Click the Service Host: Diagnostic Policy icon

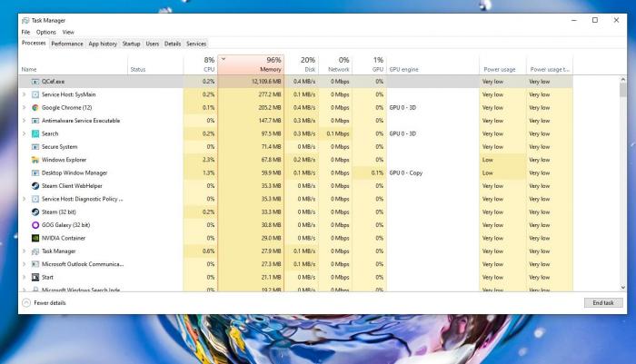(x=35, y=199)
